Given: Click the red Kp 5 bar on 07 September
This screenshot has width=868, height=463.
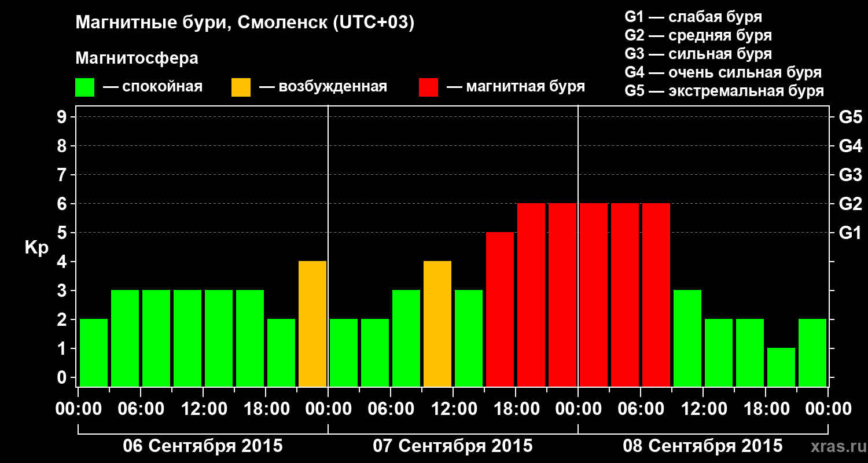Looking at the screenshot, I should click(500, 310).
